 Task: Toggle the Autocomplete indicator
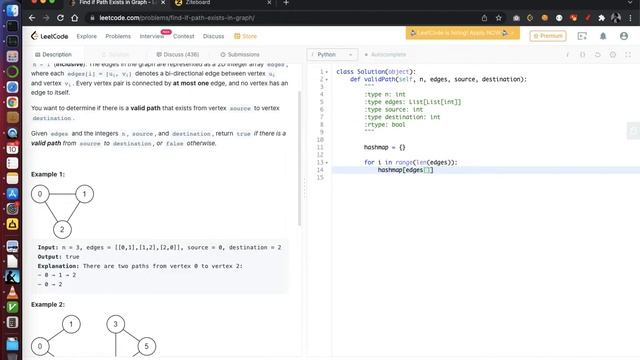coord(385,55)
